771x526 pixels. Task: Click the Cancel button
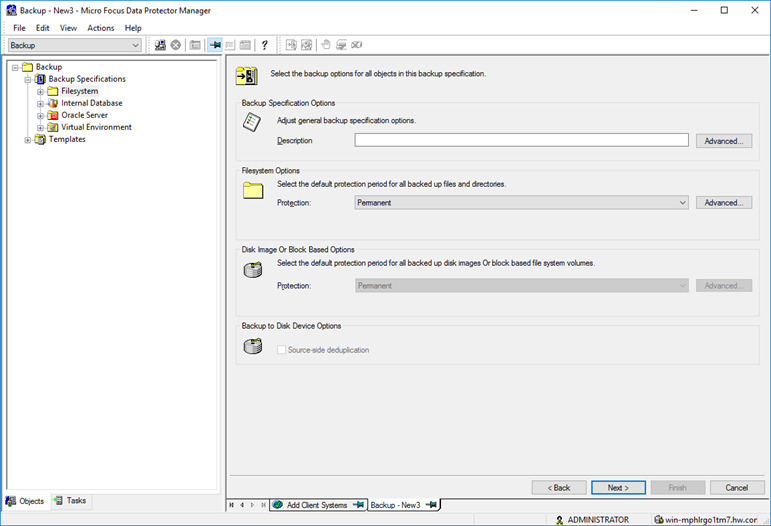coord(737,488)
